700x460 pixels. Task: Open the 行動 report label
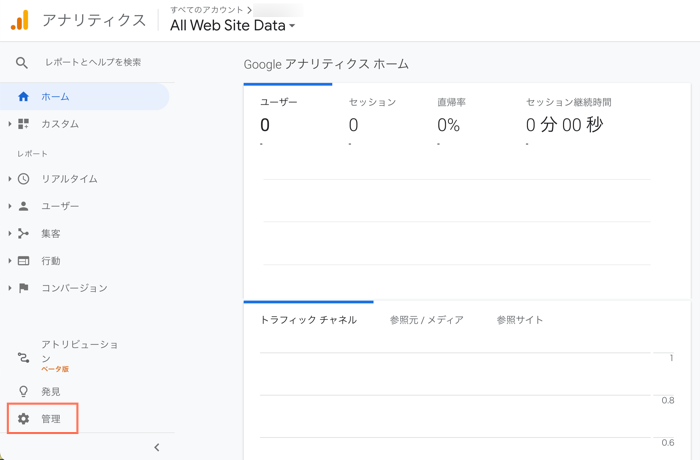(x=50, y=261)
